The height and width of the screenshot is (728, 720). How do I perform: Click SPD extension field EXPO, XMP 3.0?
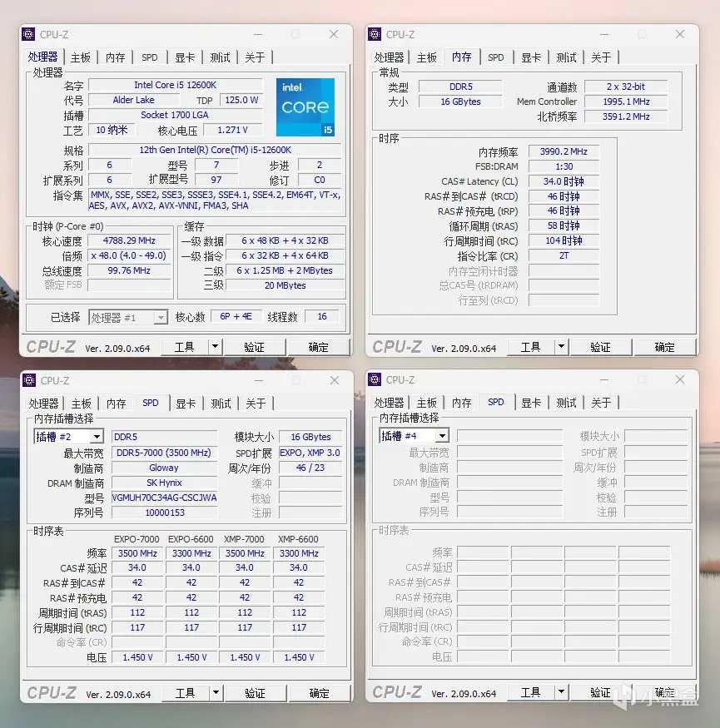(x=310, y=453)
